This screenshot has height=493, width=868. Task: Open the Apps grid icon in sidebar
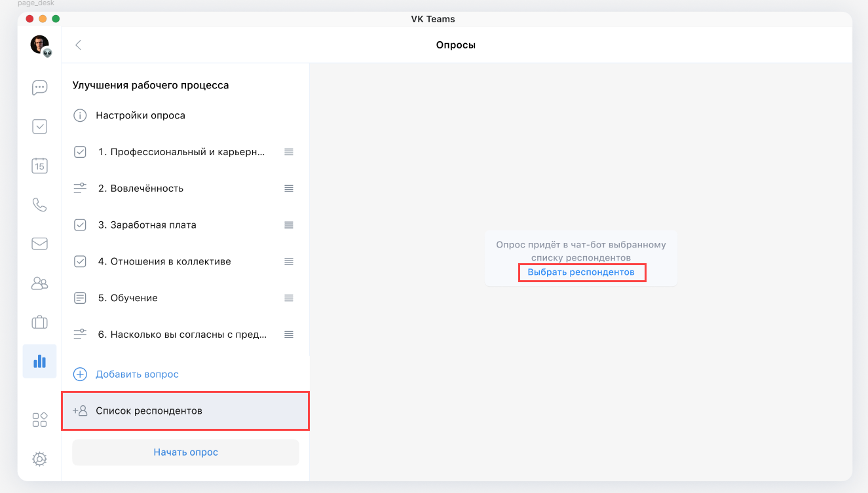pyautogui.click(x=39, y=420)
